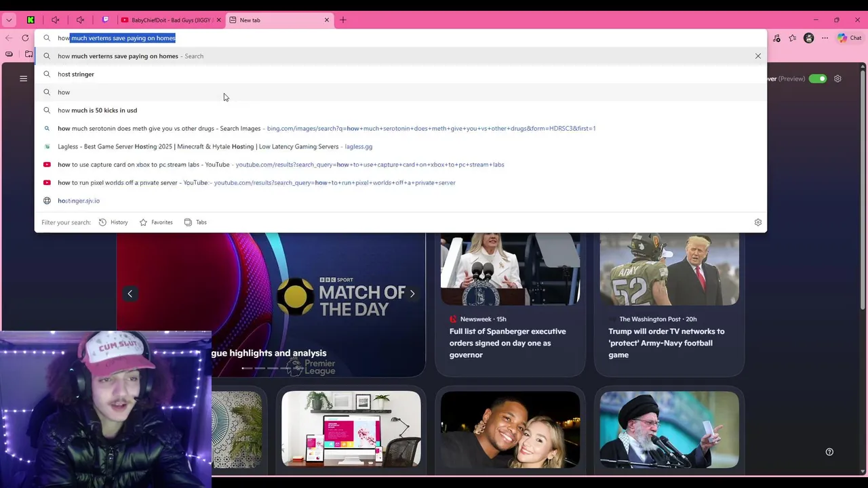Screen dimensions: 868x488
Task: Click the feedback help icon at bottom right
Action: pyautogui.click(x=829, y=452)
